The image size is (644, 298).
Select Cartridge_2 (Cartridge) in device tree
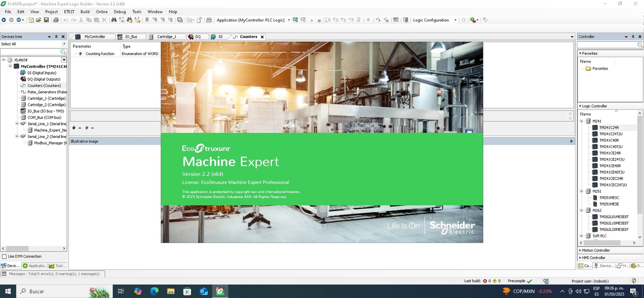pos(46,105)
